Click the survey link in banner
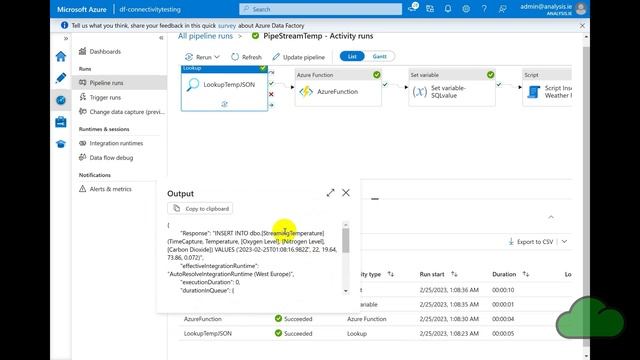Image resolution: width=640 pixels, height=360 pixels. click(x=227, y=26)
